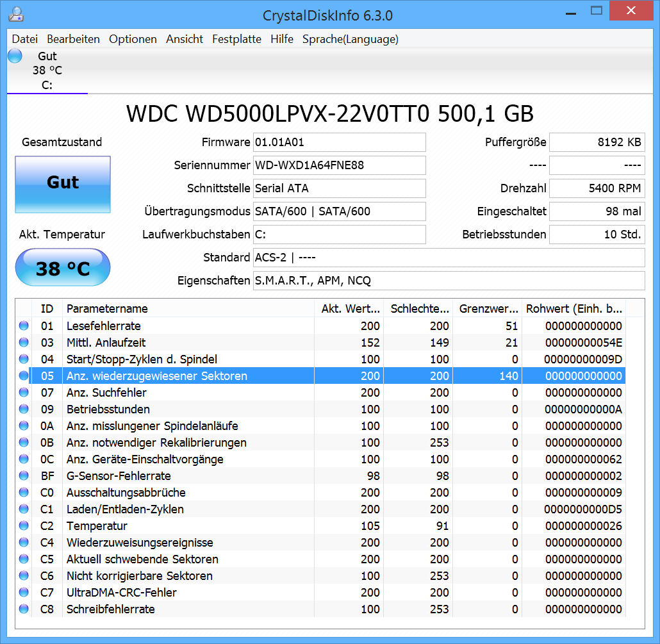Click the Schlechte column header
Viewport: 660px width, 644px height.
[418, 308]
